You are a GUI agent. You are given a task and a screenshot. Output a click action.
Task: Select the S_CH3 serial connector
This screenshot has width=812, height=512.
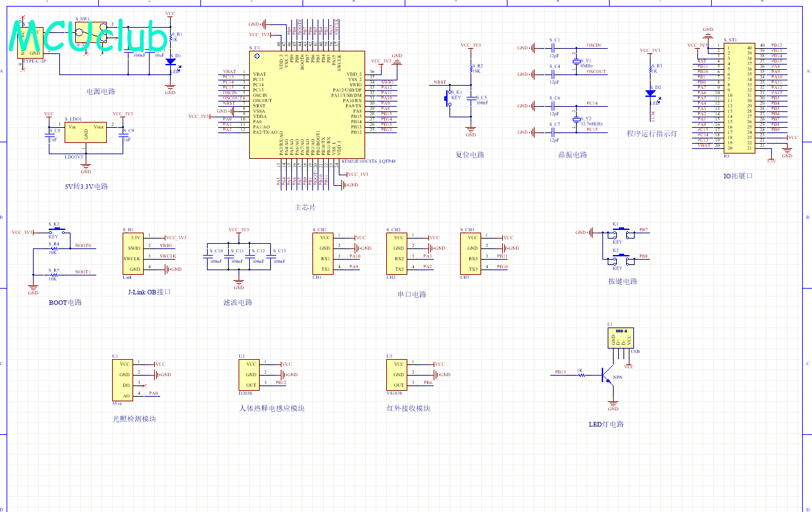coord(470,253)
